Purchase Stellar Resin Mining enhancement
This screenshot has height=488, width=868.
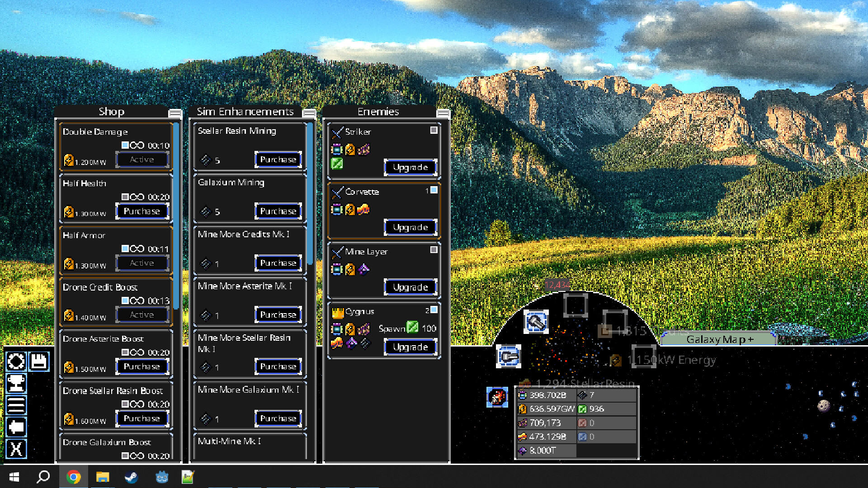[x=278, y=160]
